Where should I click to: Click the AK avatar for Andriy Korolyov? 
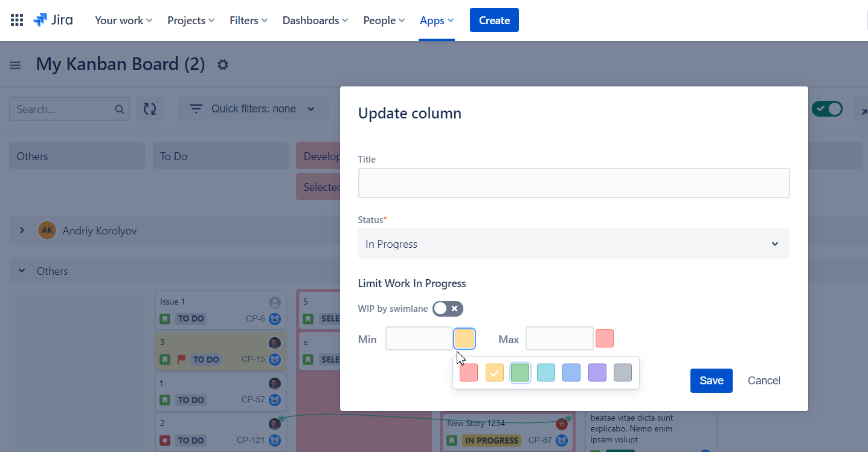(47, 230)
